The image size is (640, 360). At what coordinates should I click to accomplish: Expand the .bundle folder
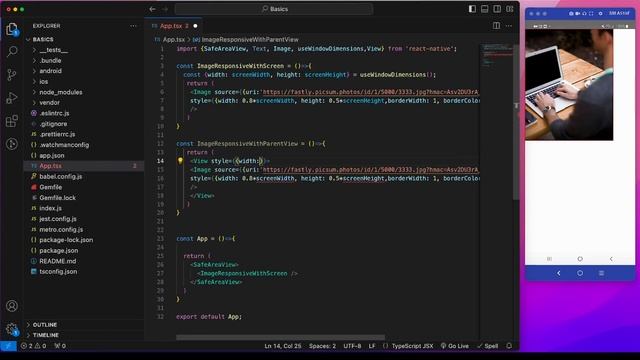pyautogui.click(x=83, y=60)
